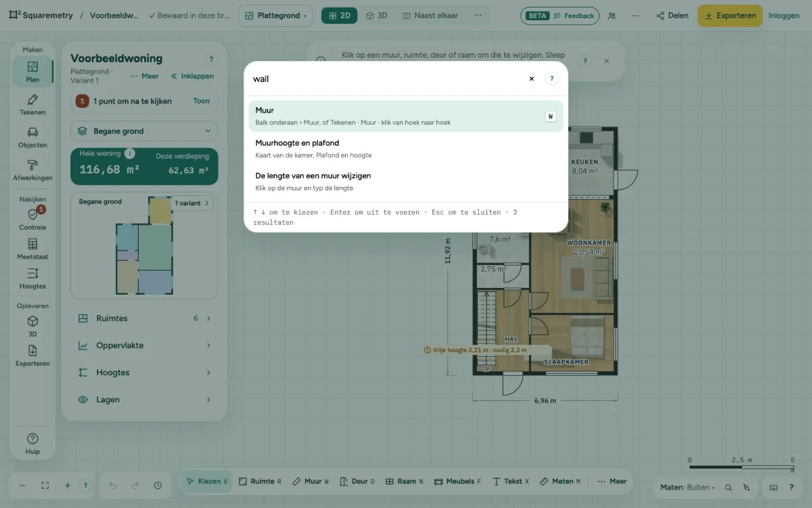
Task: Click the Begane grond floor plan thumbnail
Action: pyautogui.click(x=144, y=245)
